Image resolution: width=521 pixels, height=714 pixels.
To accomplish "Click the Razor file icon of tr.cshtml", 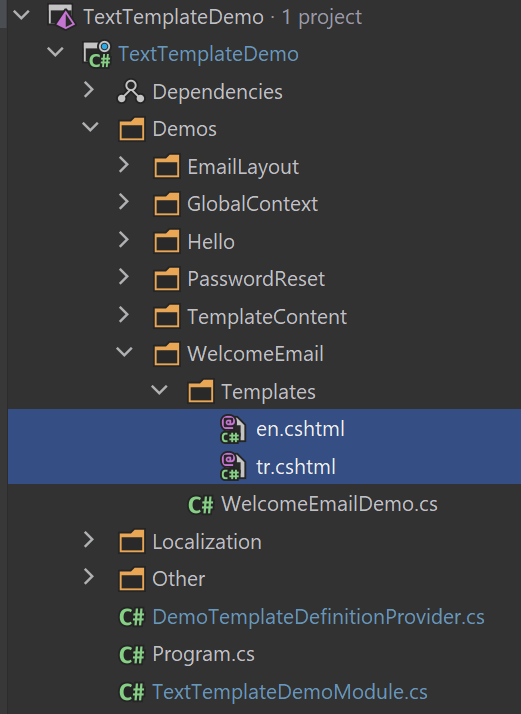I will 233,466.
